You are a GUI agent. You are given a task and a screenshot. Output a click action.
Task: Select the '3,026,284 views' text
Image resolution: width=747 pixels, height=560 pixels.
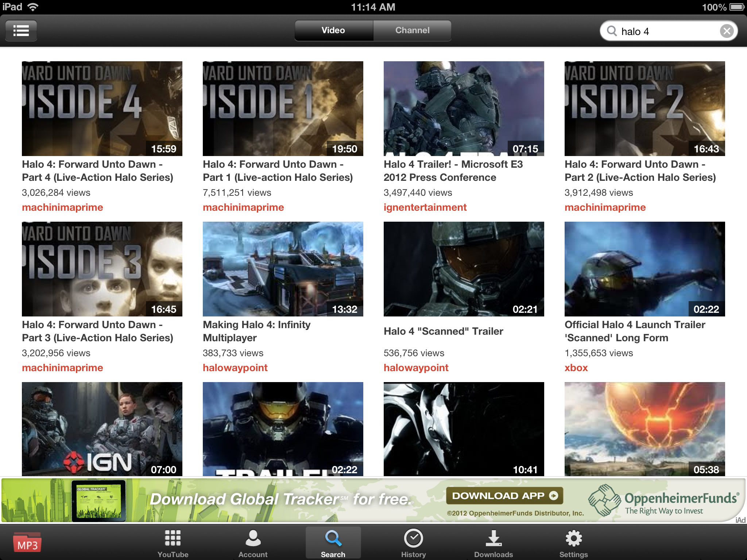coord(56,192)
